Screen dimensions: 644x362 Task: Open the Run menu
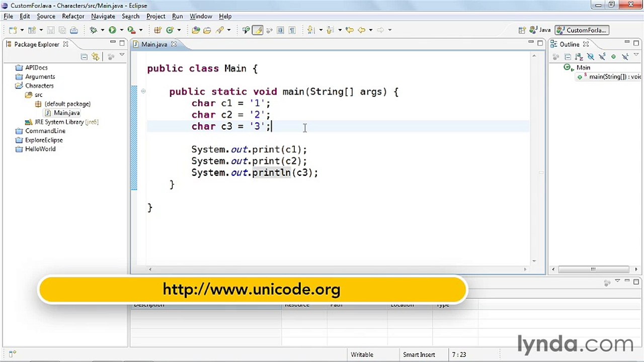(x=178, y=16)
